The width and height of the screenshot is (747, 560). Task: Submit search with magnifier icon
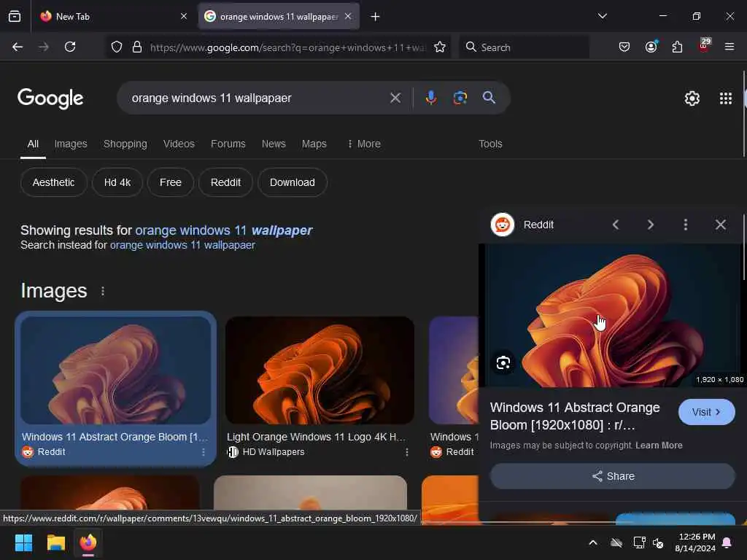point(489,98)
